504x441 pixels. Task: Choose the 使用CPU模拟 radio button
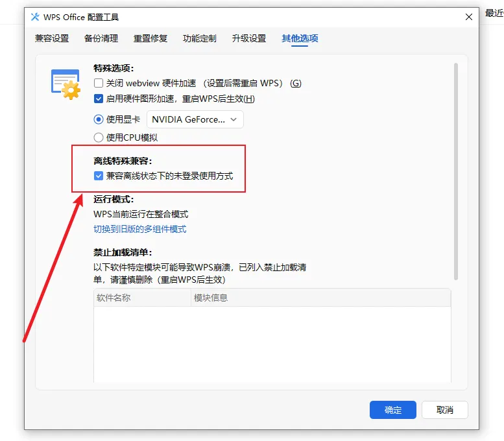[x=99, y=137]
